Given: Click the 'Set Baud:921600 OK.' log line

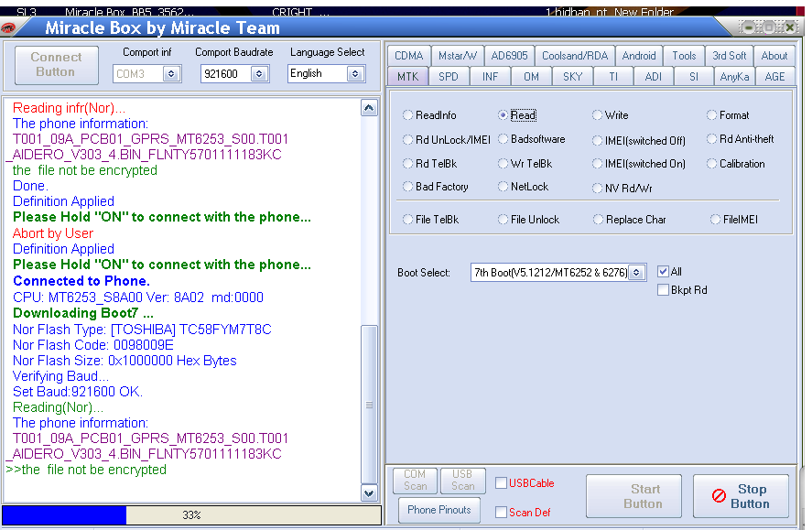Looking at the screenshot, I should pyautogui.click(x=78, y=392).
